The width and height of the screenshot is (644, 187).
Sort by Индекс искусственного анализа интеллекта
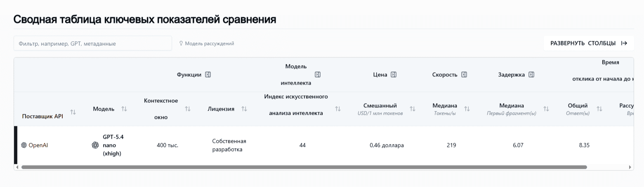tap(338, 109)
